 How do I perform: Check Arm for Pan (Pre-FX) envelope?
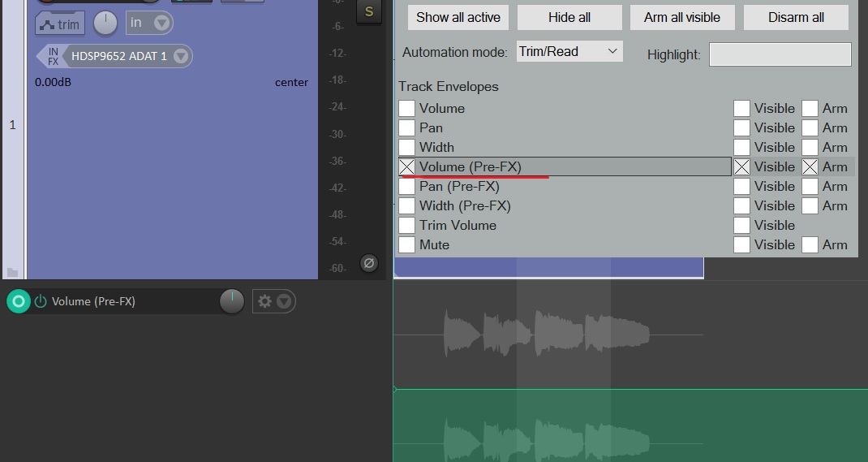point(810,187)
